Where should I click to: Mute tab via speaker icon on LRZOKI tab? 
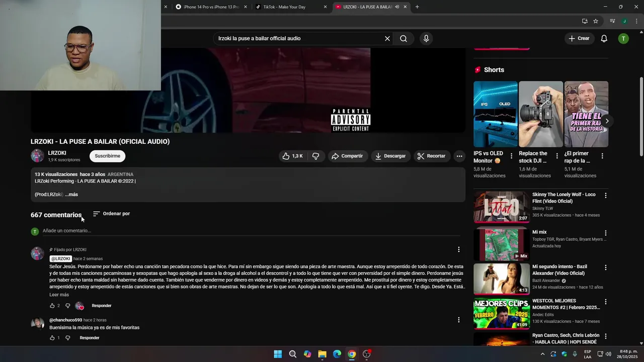pyautogui.click(x=397, y=7)
